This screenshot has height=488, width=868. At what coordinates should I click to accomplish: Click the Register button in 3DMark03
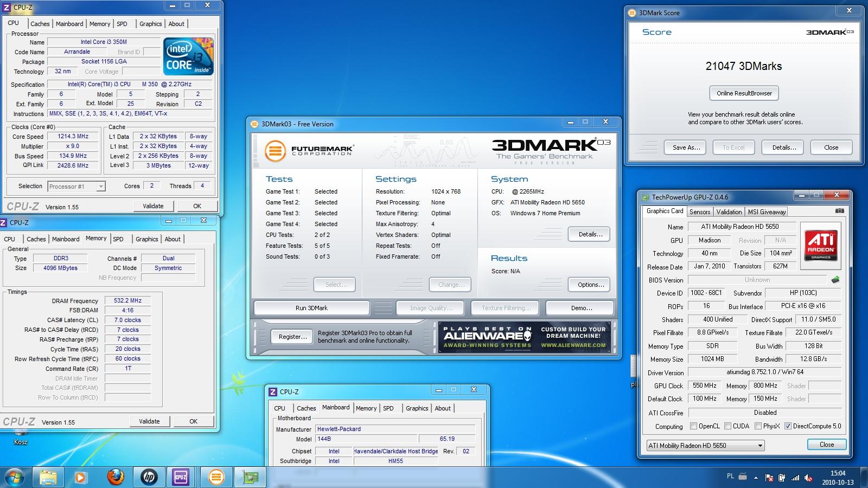click(x=292, y=337)
